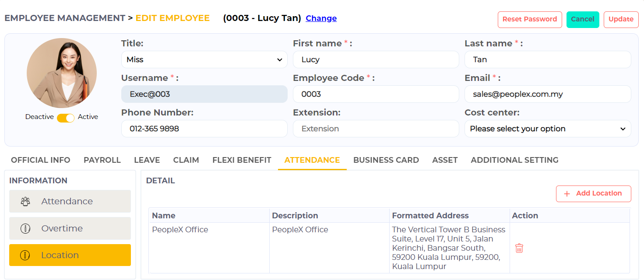Select the Attendance tab
The width and height of the screenshot is (644, 280).
[x=312, y=160]
